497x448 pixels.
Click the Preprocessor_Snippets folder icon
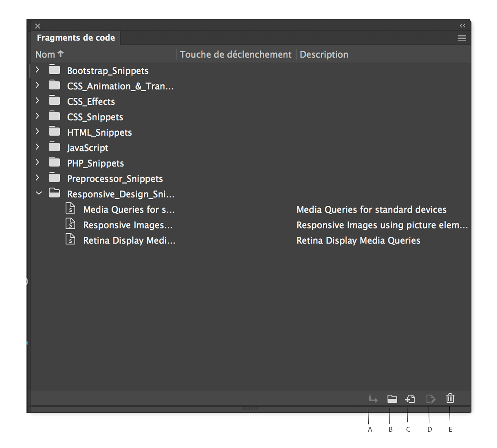pyautogui.click(x=54, y=178)
